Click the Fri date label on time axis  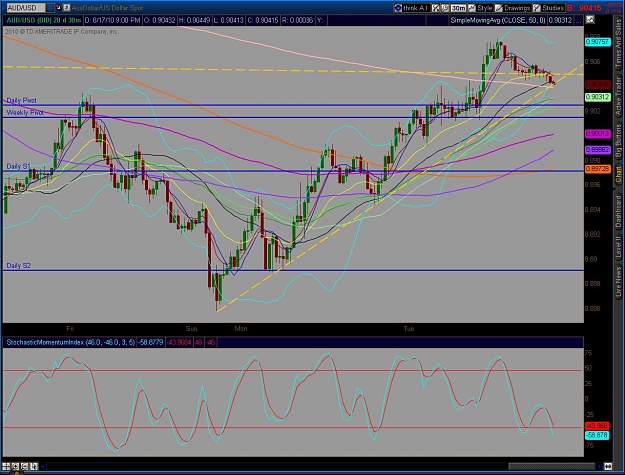70,329
